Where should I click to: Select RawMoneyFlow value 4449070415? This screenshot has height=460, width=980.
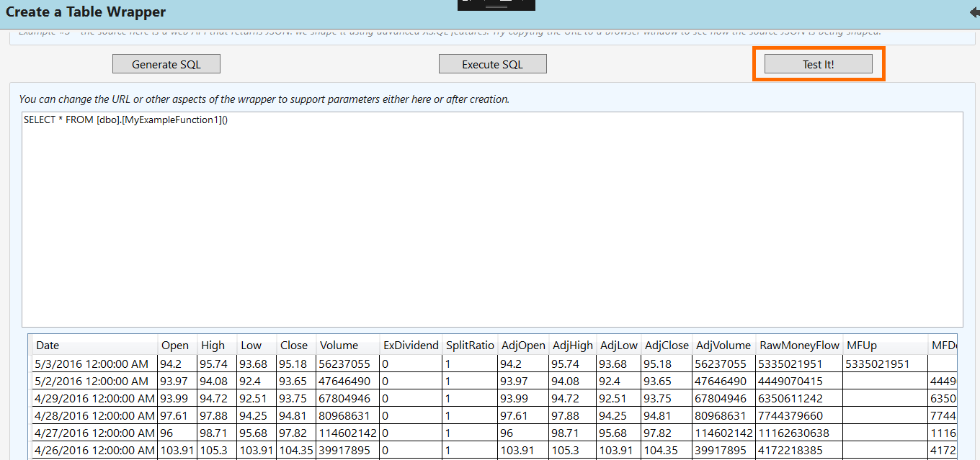pos(800,381)
